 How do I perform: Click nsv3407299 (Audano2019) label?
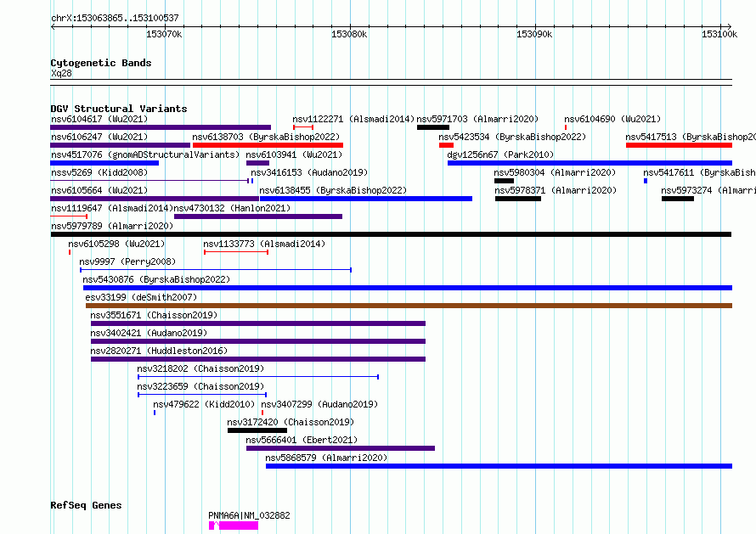pyautogui.click(x=319, y=404)
